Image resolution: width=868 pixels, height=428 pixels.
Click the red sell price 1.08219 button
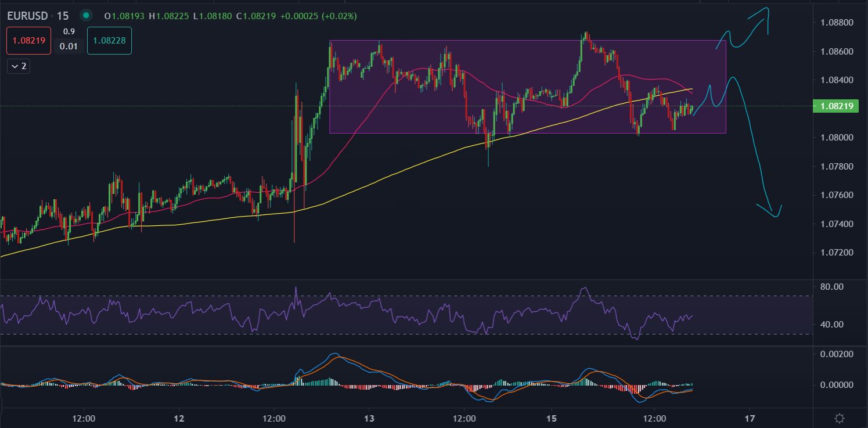28,41
